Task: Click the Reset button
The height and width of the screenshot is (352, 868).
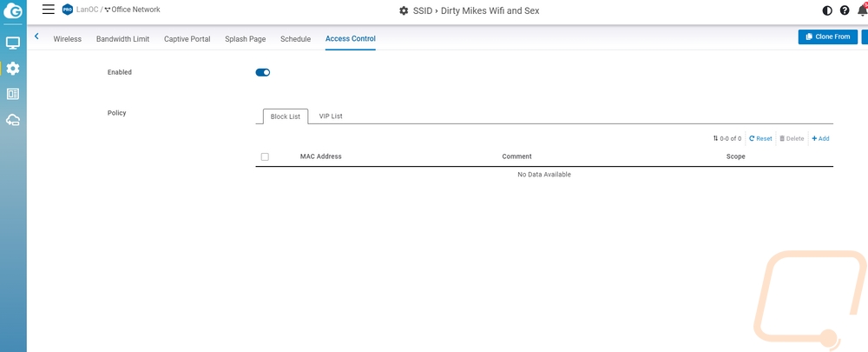Action: (x=760, y=138)
